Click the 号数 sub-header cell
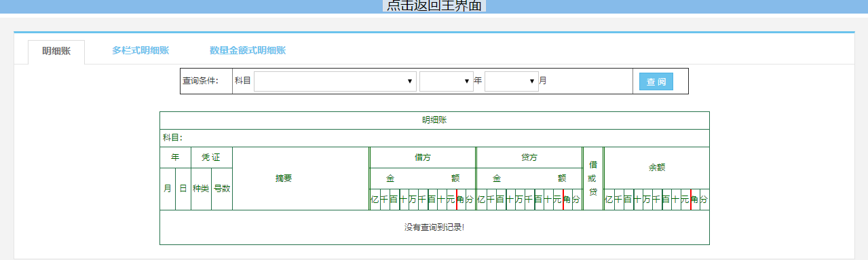Image resolution: width=868 pixels, height=260 pixels. [222, 189]
